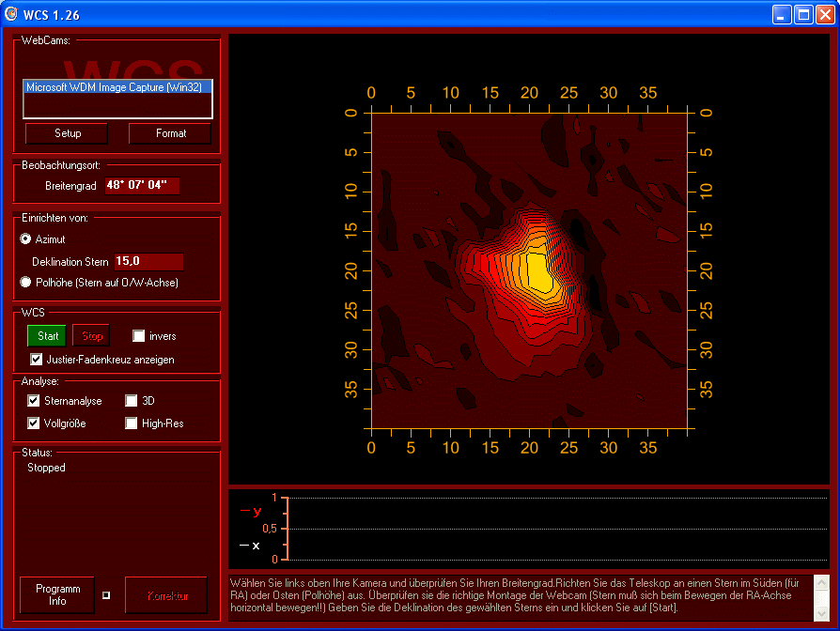Click small square indicator beside Programm Info

106,595
